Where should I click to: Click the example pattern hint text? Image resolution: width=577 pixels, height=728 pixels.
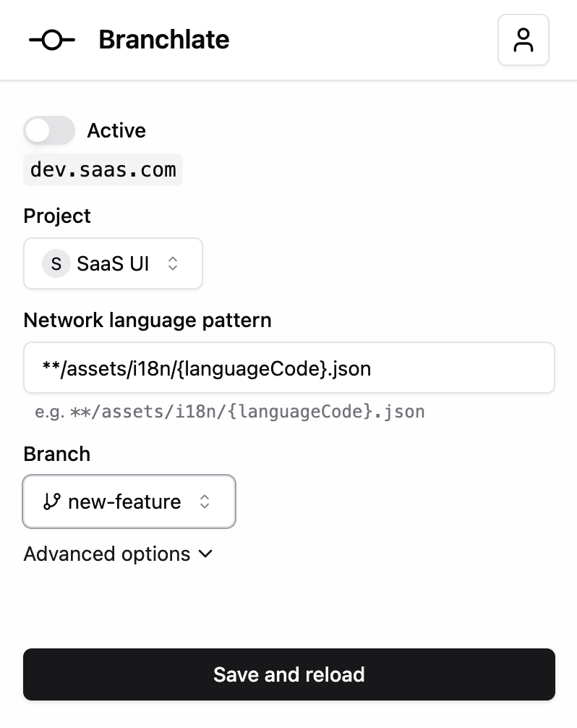pos(230,412)
